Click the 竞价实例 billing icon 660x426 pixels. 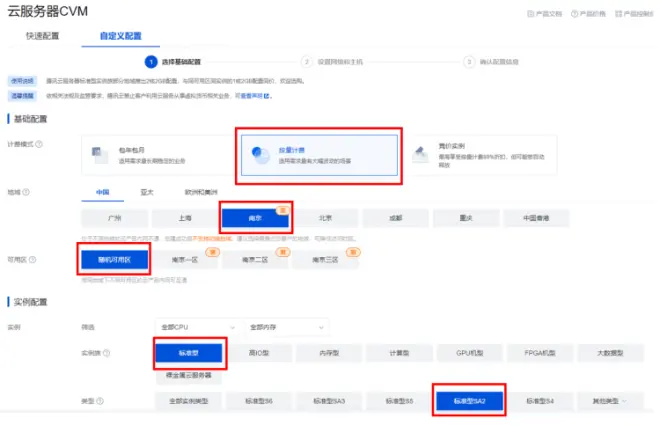(x=420, y=154)
